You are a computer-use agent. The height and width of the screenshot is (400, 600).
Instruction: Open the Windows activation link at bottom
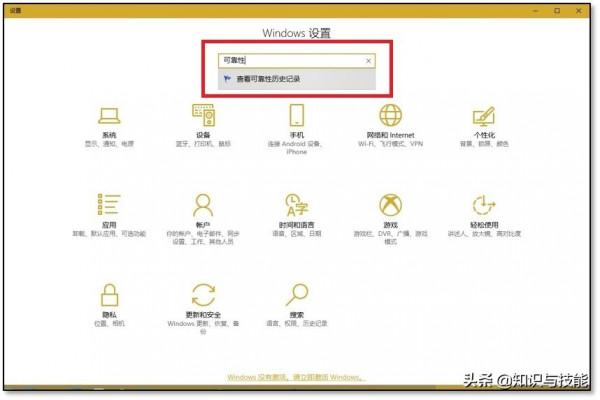(297, 377)
